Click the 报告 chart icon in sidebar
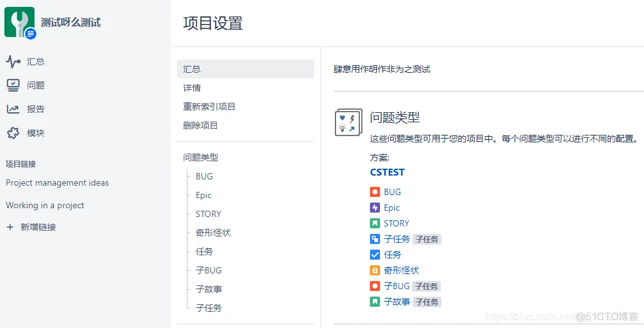Viewport: 644px width, 328px height. coord(13,109)
